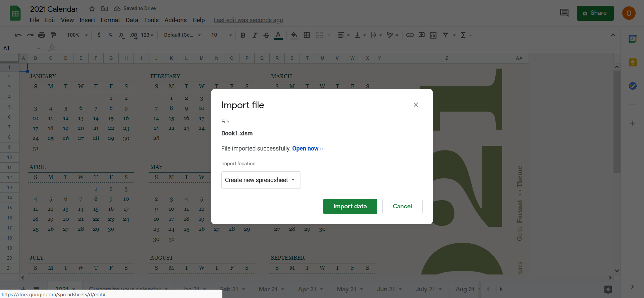The image size is (644, 298).
Task: Toggle strikethrough formatting
Action: pyautogui.click(x=266, y=35)
